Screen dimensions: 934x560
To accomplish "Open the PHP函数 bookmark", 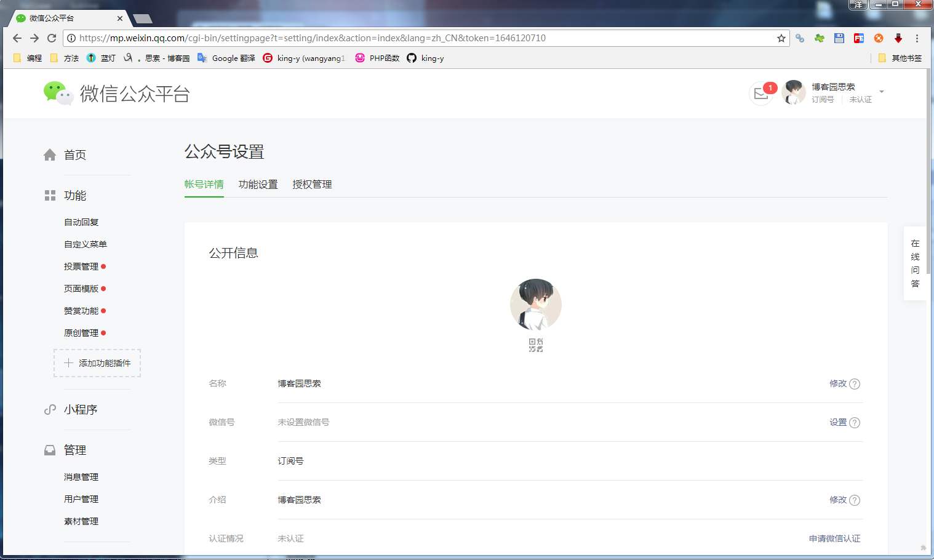I will point(377,58).
